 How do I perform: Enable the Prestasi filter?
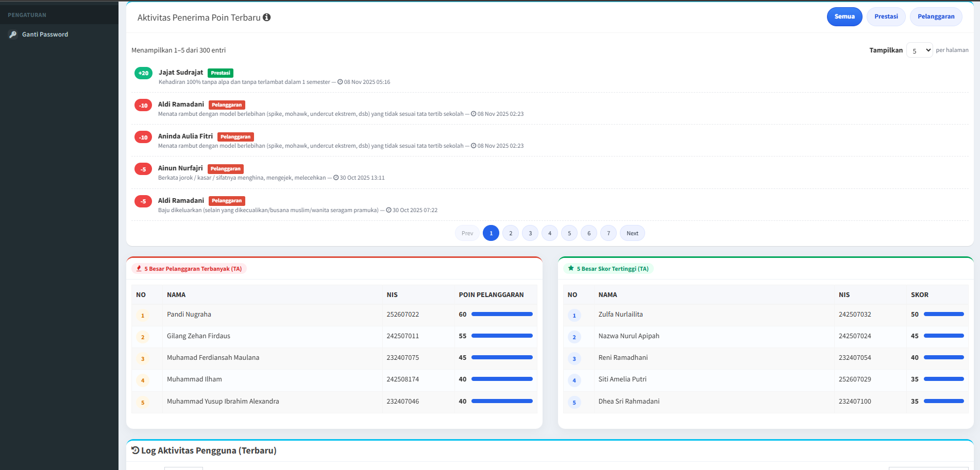tap(886, 16)
